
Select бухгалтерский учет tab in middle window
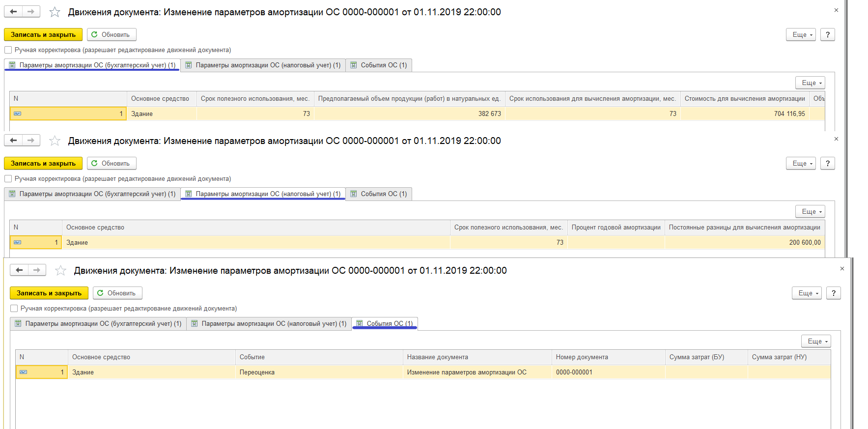(x=92, y=194)
